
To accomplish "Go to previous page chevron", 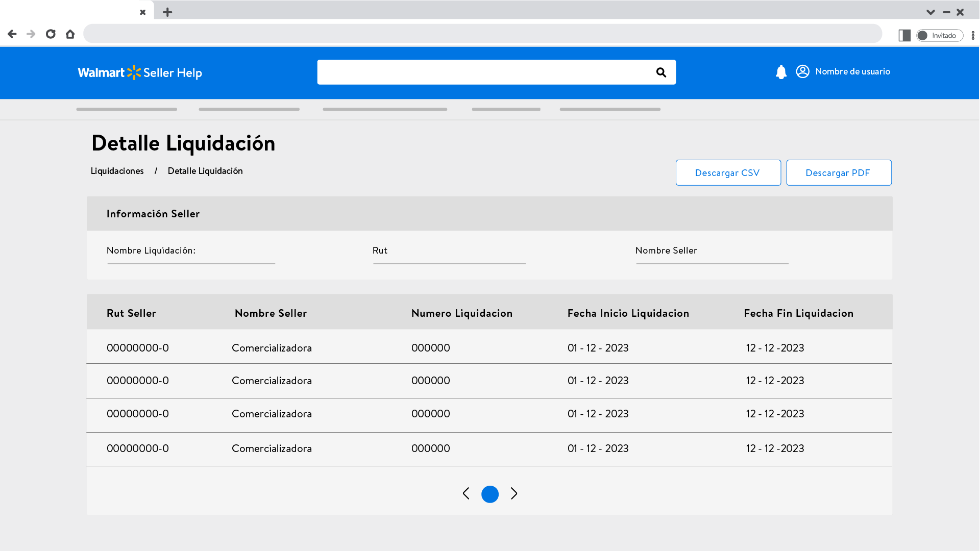I will coord(465,493).
